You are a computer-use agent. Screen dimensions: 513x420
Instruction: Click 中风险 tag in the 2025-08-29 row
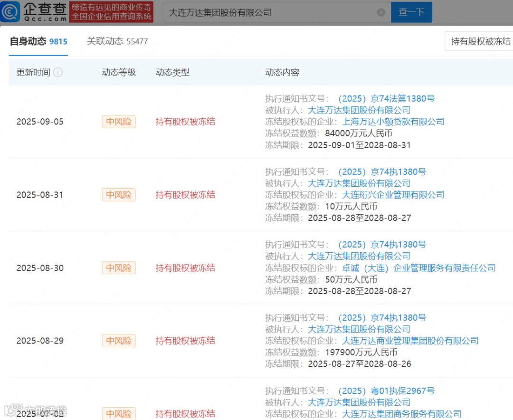pyautogui.click(x=119, y=341)
